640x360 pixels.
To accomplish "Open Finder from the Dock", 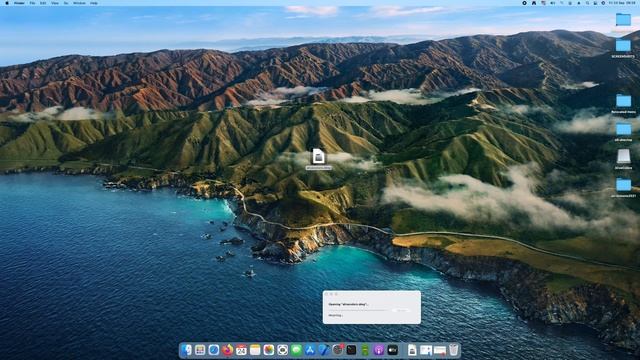I will pos(186,350).
